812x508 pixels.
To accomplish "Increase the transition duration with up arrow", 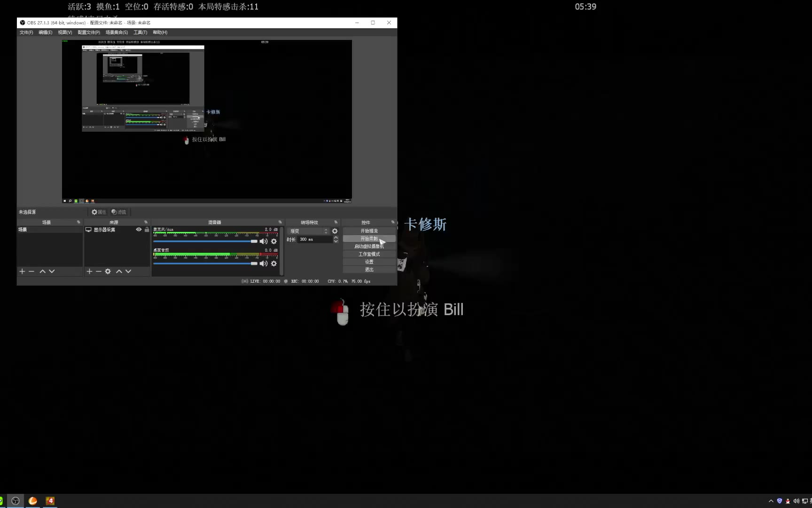I will pos(336,238).
